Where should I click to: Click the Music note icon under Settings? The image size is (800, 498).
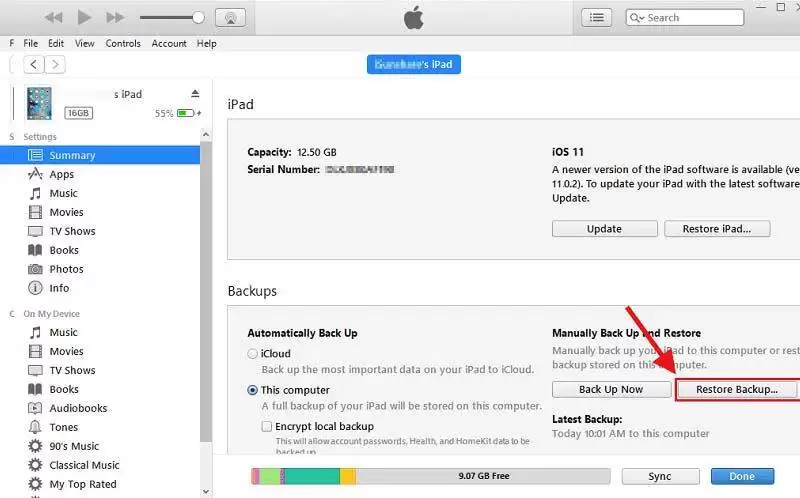pyautogui.click(x=35, y=193)
